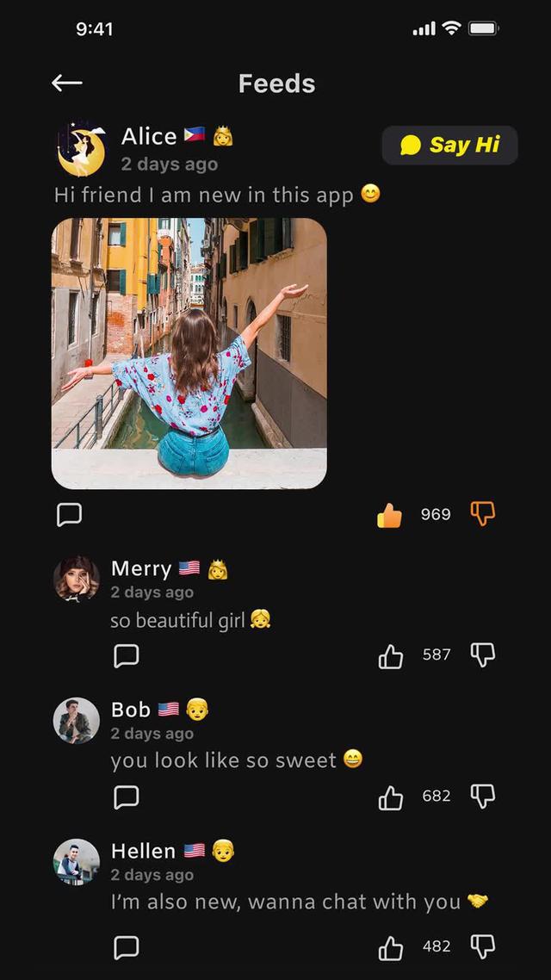Image resolution: width=551 pixels, height=980 pixels.
Task: Like Merry's comment
Action: pos(391,656)
